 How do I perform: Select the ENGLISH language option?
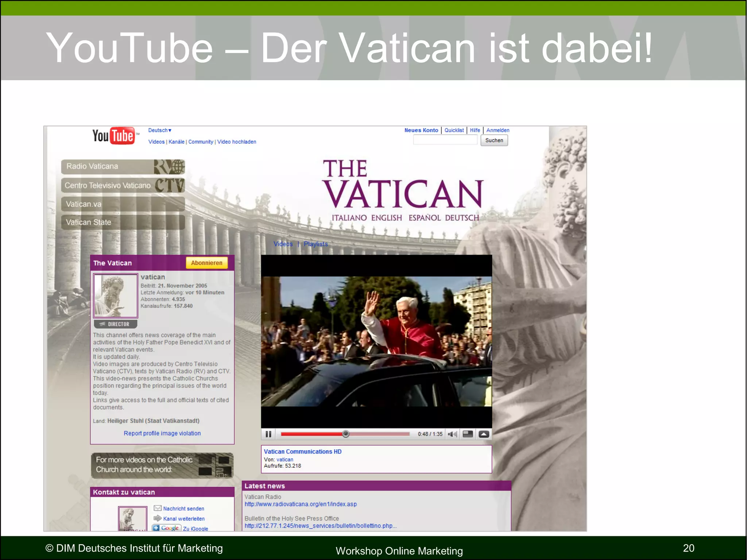click(386, 218)
